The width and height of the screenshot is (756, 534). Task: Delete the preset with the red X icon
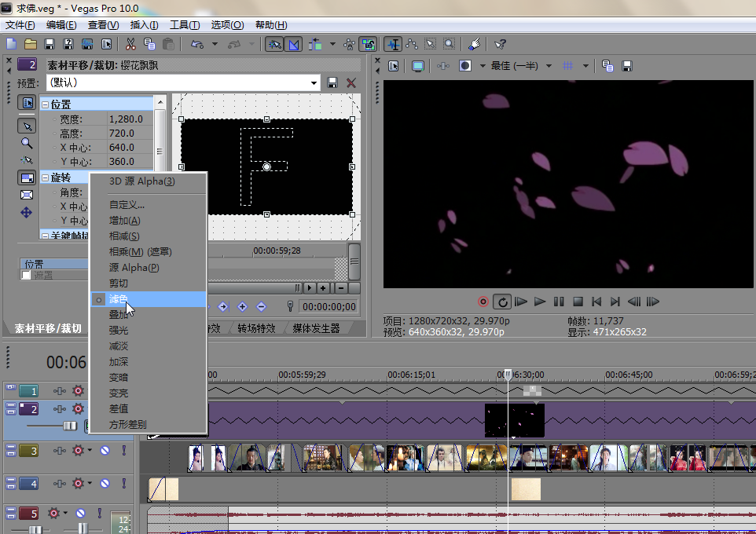[x=351, y=82]
